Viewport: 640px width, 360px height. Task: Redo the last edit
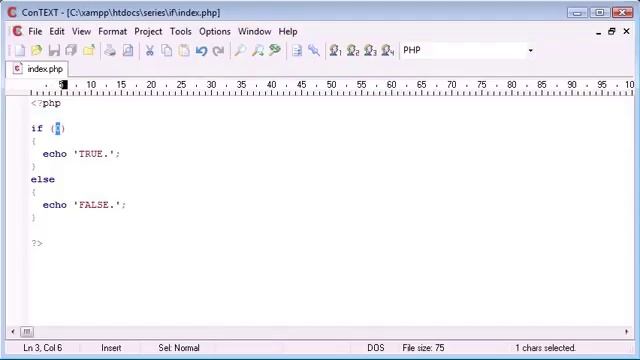(218, 51)
